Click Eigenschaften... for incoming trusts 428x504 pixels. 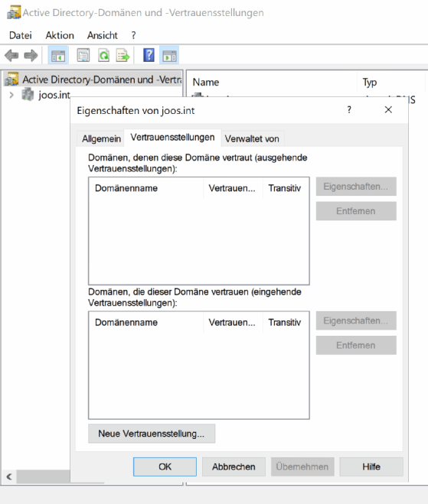[x=356, y=320]
